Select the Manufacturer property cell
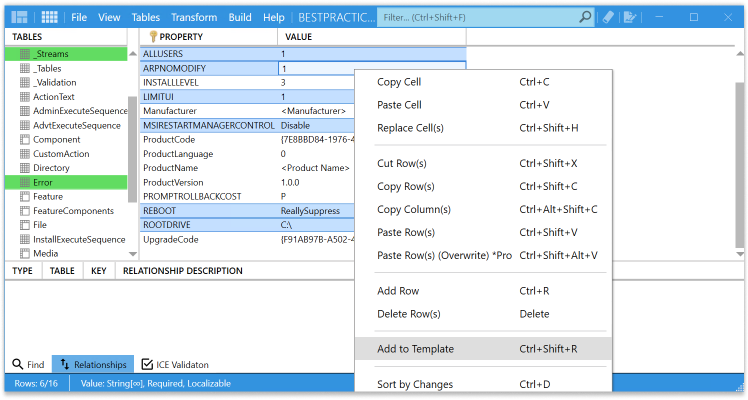 [208, 111]
